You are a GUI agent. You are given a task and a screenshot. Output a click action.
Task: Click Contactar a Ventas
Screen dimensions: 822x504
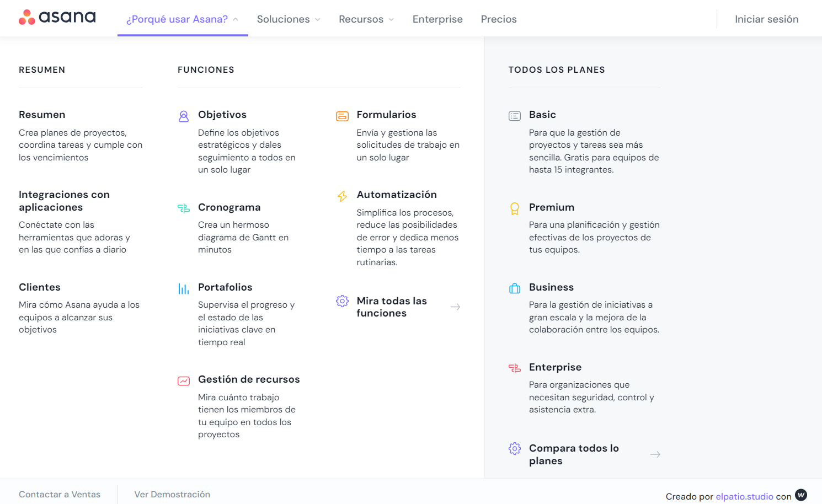(60, 494)
